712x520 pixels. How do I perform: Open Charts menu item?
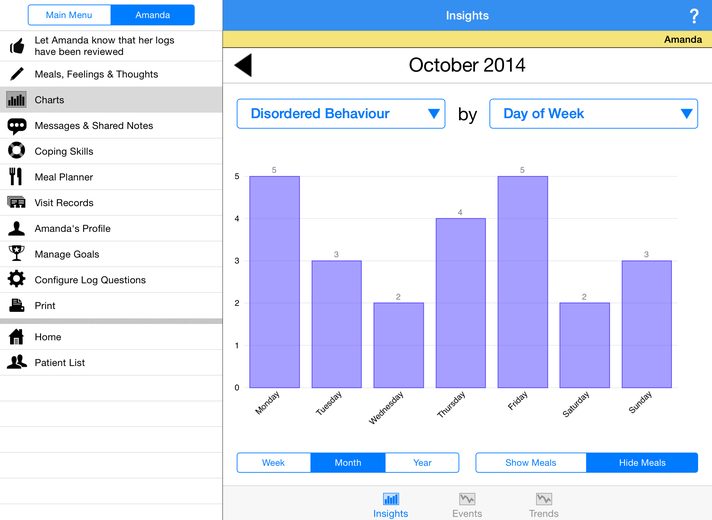(x=111, y=100)
